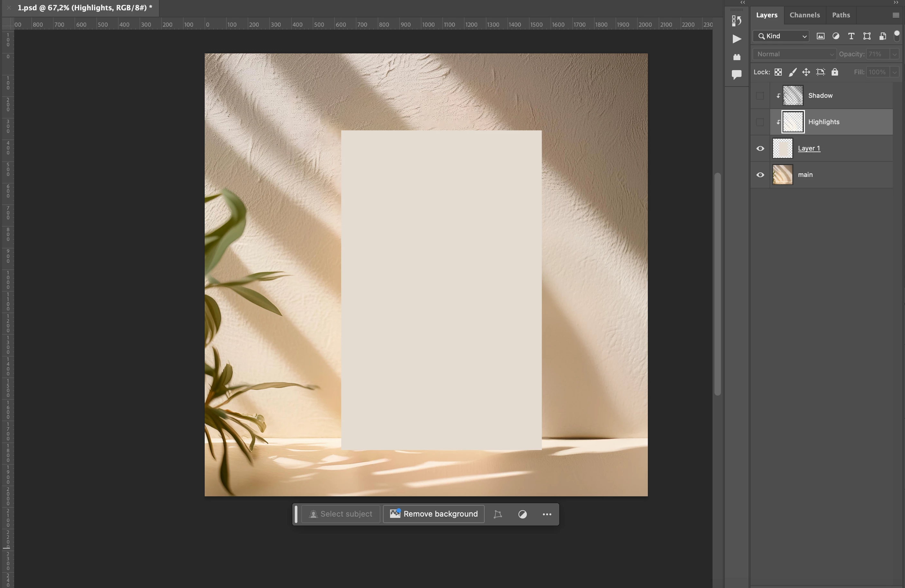The image size is (905, 588).
Task: Click the lock all padlock icon
Action: [x=835, y=72]
